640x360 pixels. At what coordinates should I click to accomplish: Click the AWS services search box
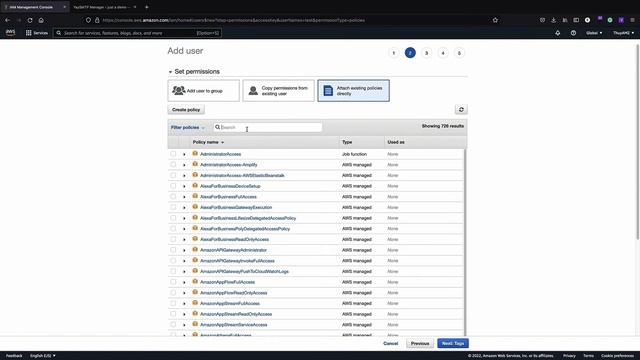click(x=137, y=33)
